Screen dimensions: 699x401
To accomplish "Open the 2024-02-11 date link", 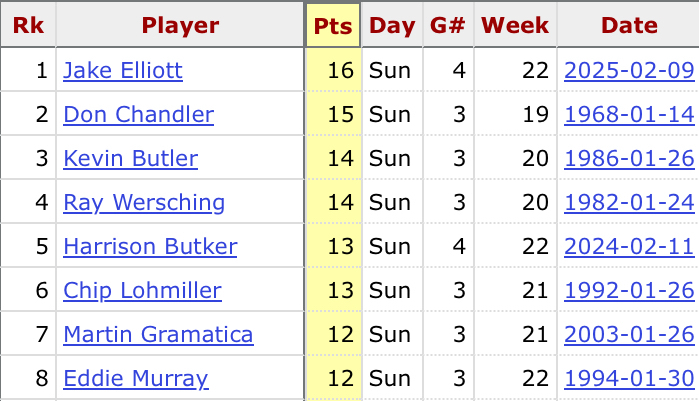I will (629, 247).
